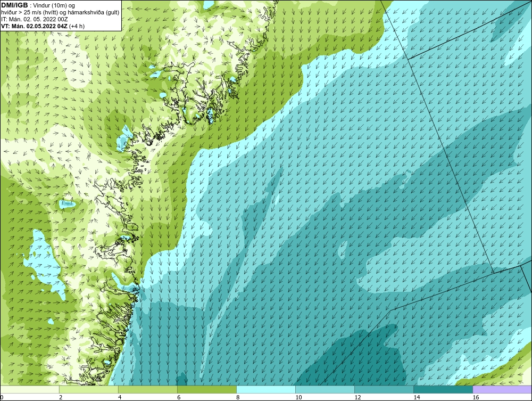Click the legend scale value '16'
532x401 pixels.
pos(476,397)
